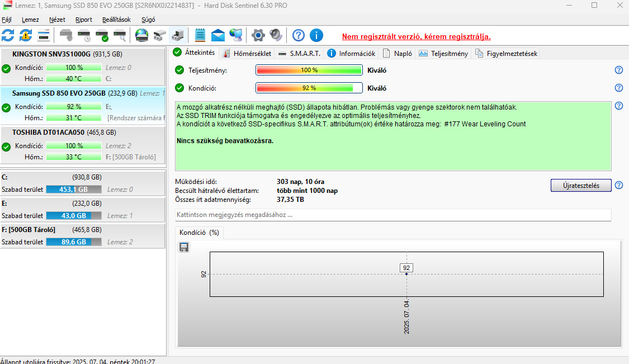629x364 pixels.
Task: Click the help icon beside Kondíció row
Action: coord(618,88)
